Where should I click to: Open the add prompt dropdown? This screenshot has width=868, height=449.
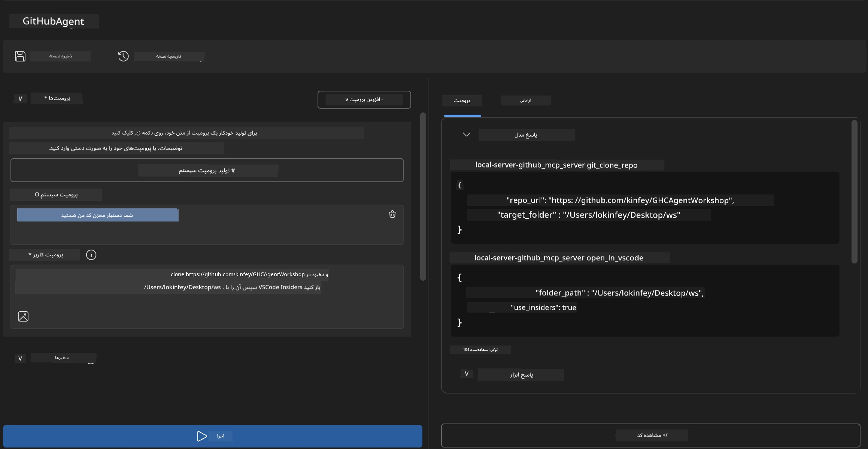pos(364,100)
